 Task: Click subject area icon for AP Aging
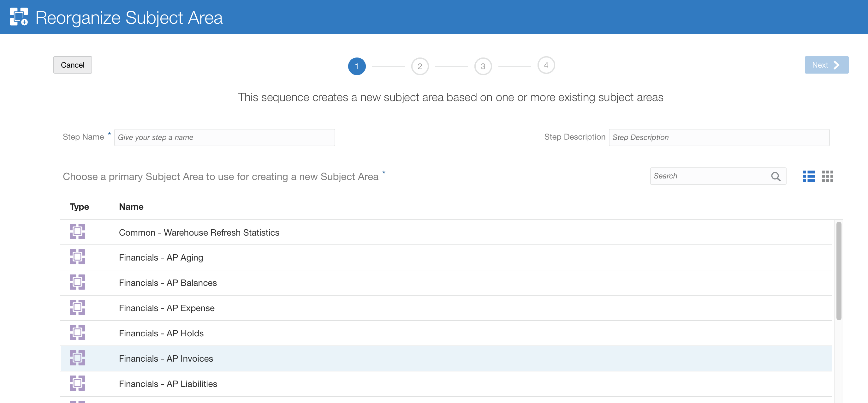coord(77,257)
